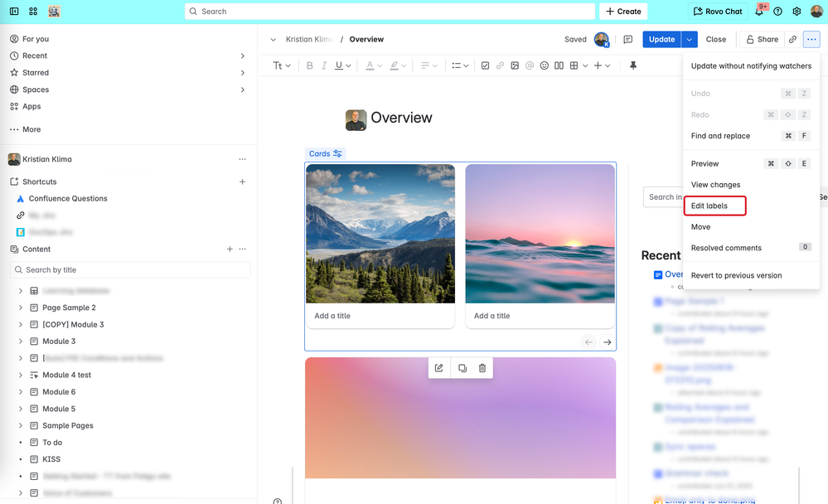Copy the page link icon
Viewport: 828px width, 504px height.
click(792, 39)
